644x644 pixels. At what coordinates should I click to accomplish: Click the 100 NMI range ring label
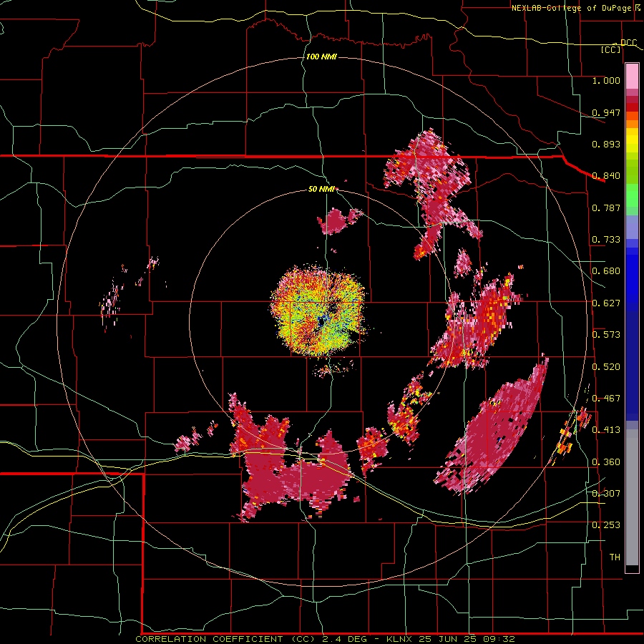(321, 57)
